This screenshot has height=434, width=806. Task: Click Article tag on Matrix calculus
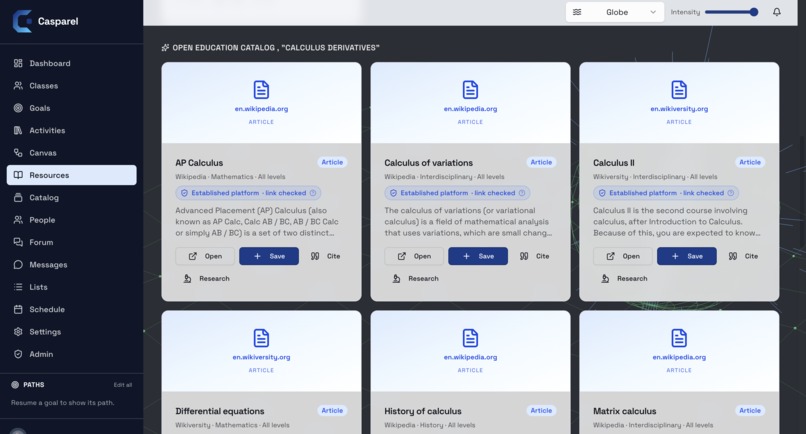pos(750,410)
